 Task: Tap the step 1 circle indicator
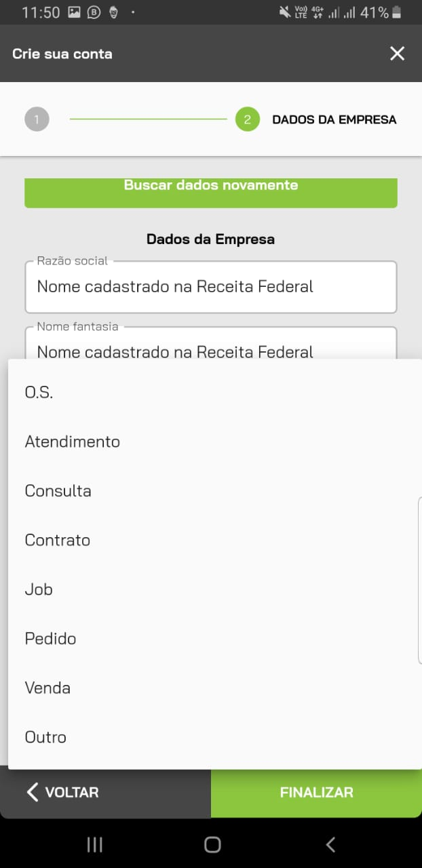37,120
